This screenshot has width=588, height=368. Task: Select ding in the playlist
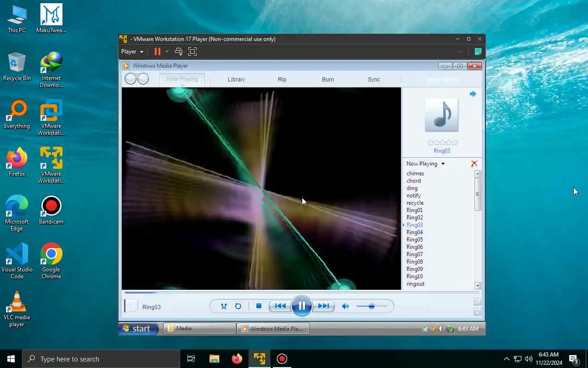click(412, 188)
